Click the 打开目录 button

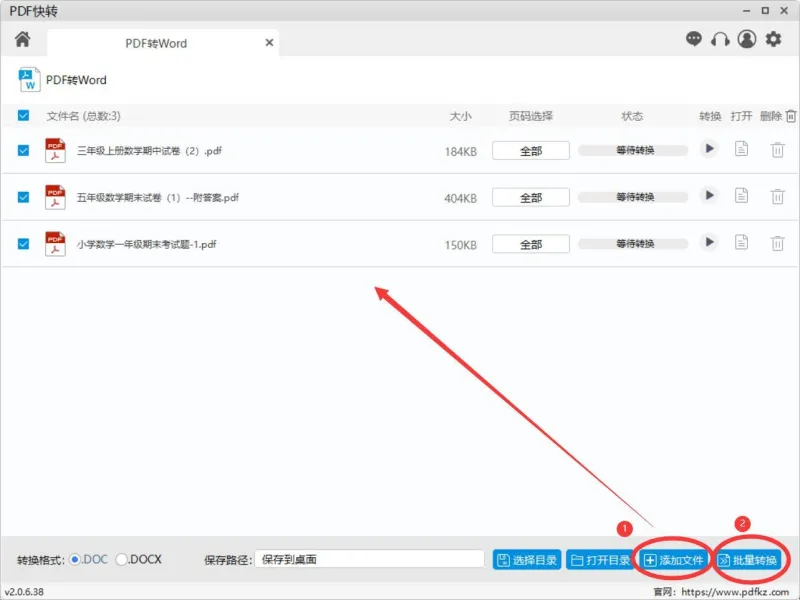point(601,560)
